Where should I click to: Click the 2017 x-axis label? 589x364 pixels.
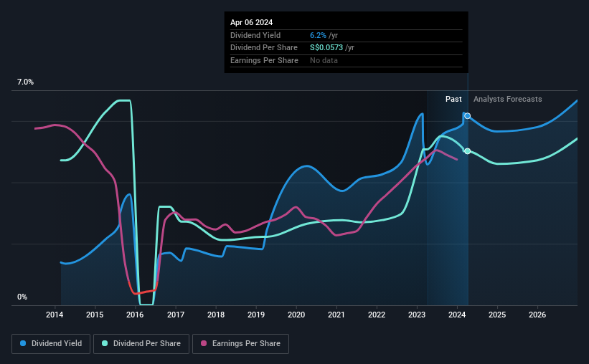click(176, 315)
